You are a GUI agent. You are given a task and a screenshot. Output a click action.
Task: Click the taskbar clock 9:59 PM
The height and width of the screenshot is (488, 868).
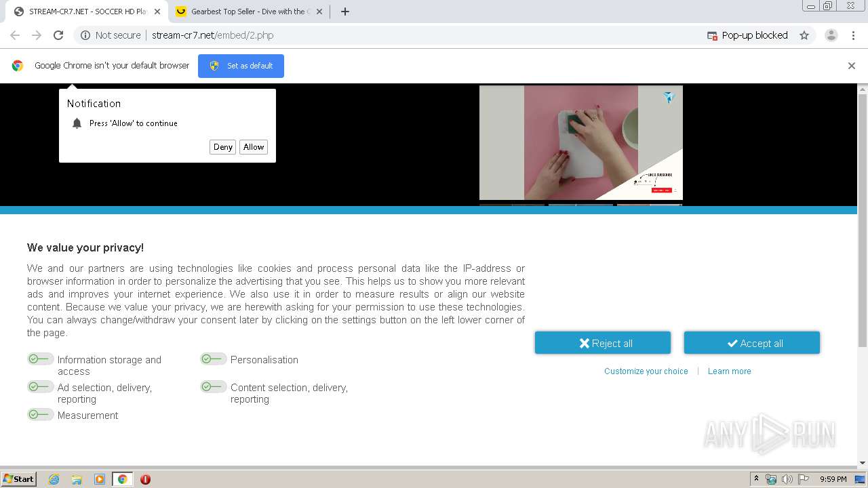833,479
